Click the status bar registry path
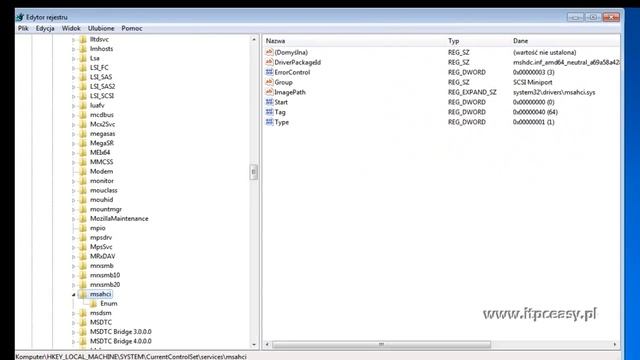640x360 pixels. point(131,356)
